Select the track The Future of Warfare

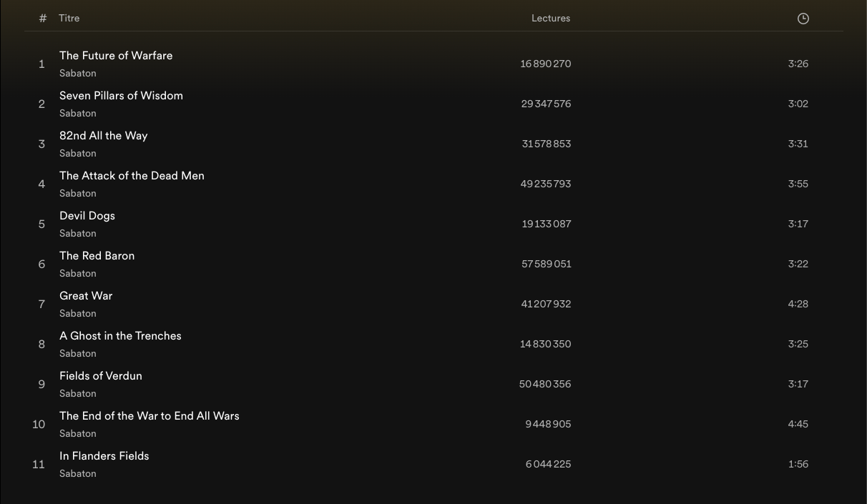(116, 56)
